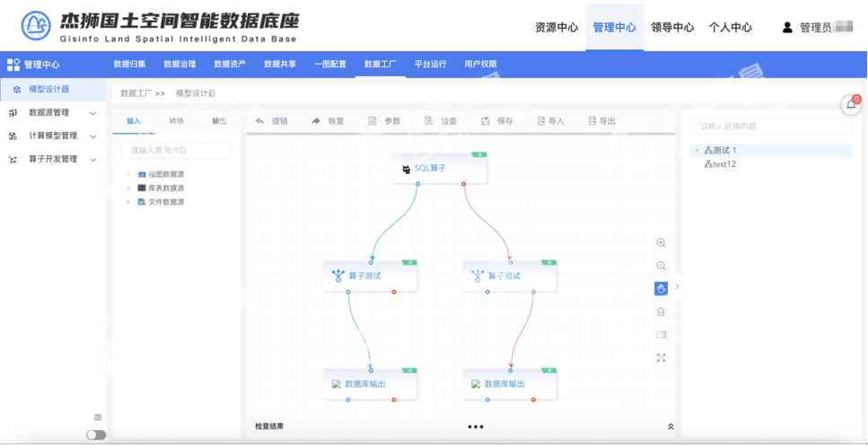The height and width of the screenshot is (447, 868).
Task: Switch to the 输出 tab
Action: coord(219,121)
